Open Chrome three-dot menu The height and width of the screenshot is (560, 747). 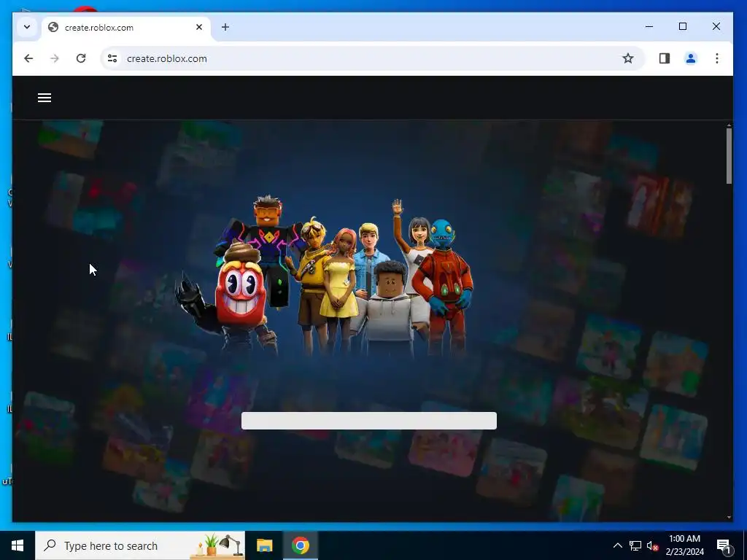tap(716, 58)
